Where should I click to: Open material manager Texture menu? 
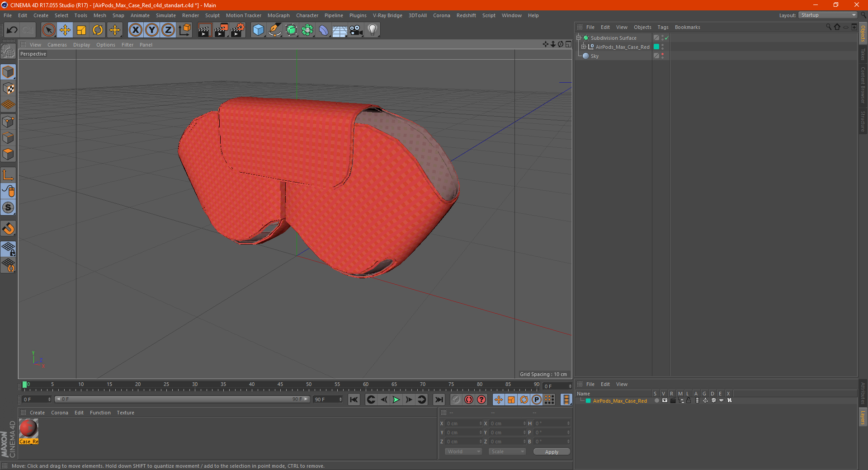(x=125, y=413)
